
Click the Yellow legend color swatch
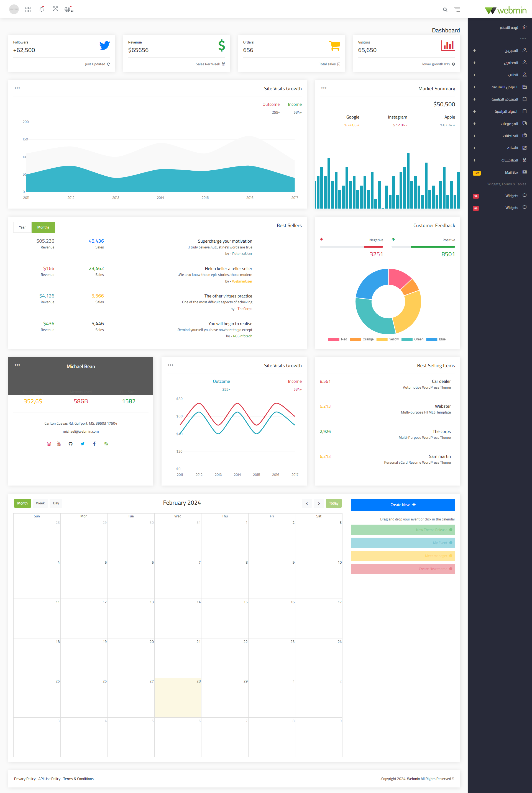click(382, 339)
